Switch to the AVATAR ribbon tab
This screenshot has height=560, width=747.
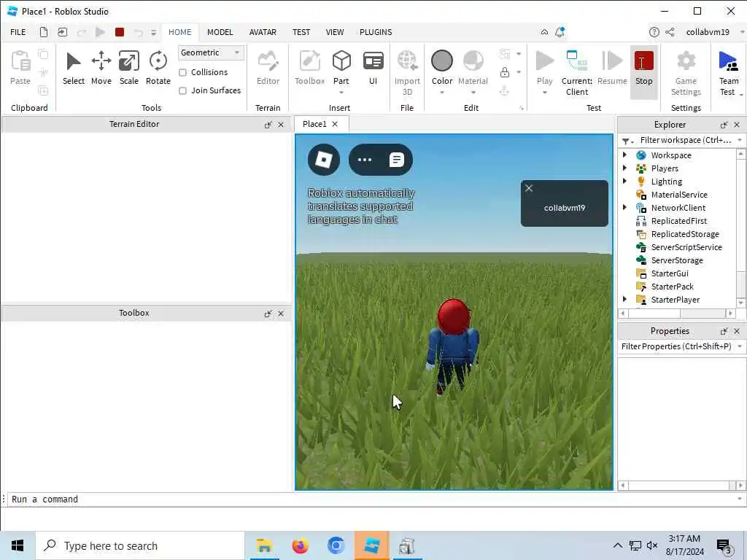(x=263, y=32)
